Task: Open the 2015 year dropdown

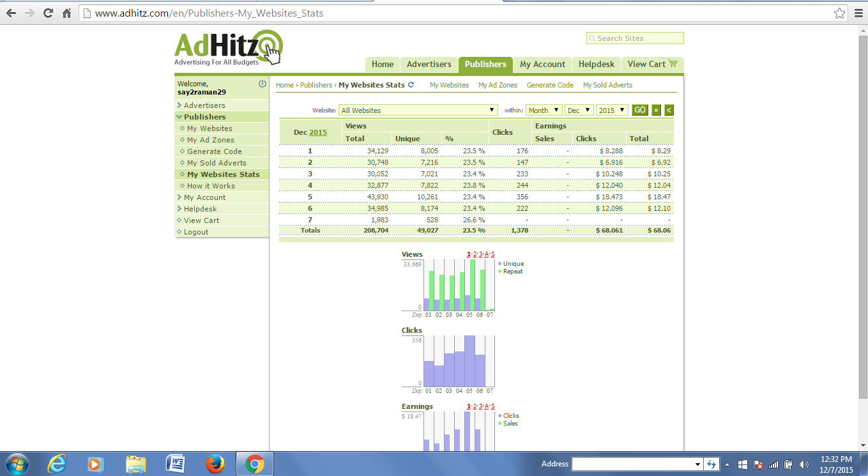Action: [x=612, y=111]
